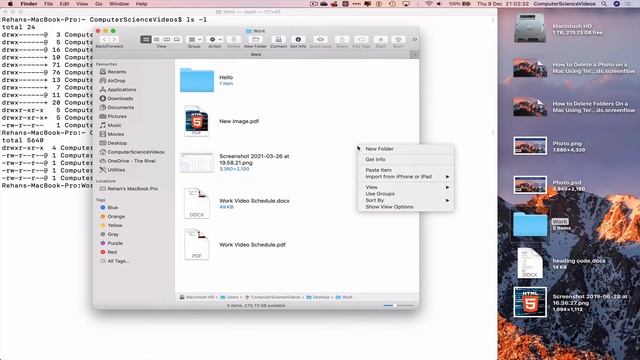Open View submenu in context menu
The width and height of the screenshot is (640, 360).
point(406,187)
